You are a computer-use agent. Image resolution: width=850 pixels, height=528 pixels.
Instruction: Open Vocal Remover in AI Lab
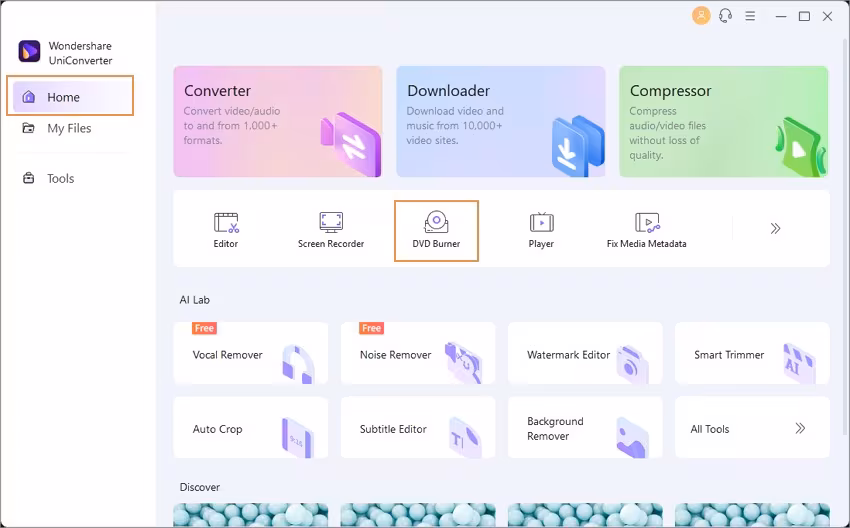[x=250, y=353]
